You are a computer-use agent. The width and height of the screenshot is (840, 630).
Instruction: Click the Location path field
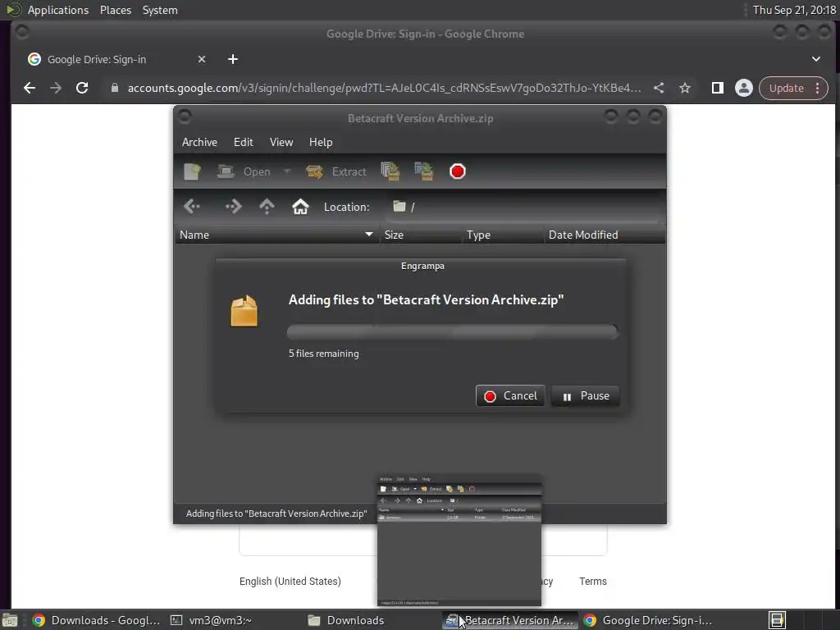coord(523,207)
